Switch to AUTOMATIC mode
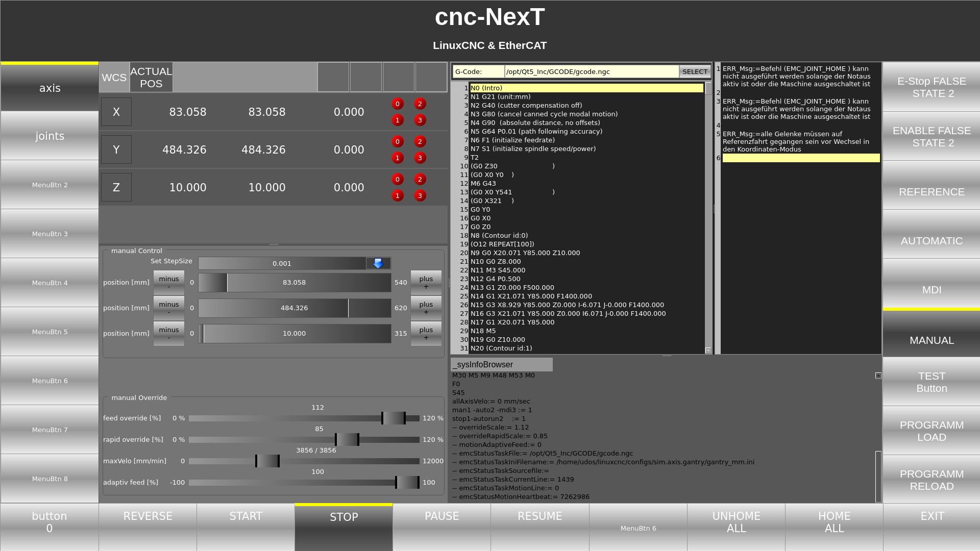The height and width of the screenshot is (551, 980). 932,241
